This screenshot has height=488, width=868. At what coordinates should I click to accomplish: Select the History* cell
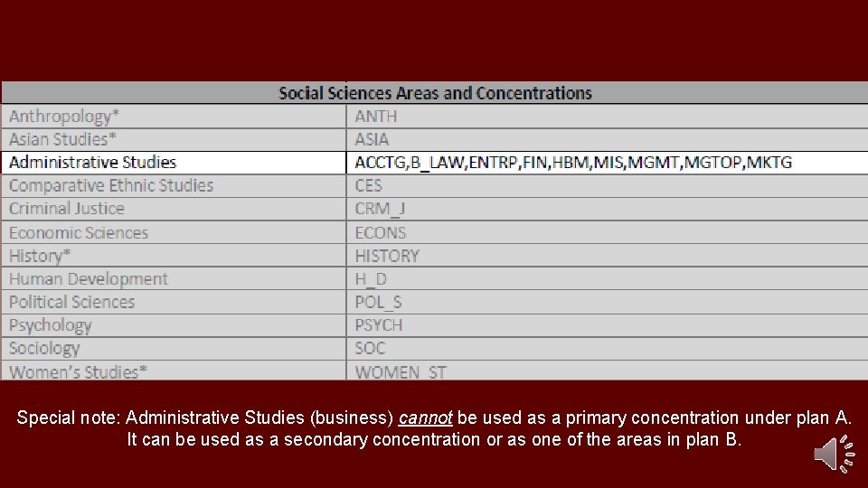click(40, 256)
